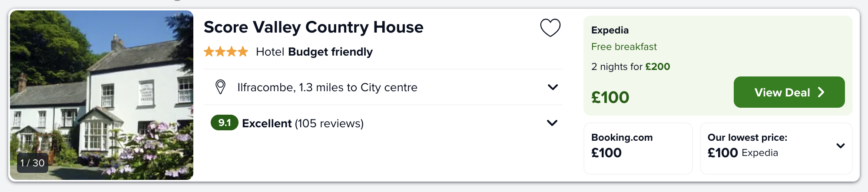Expand the Excellent reviews chevron
This screenshot has width=868, height=192.
point(552,123)
